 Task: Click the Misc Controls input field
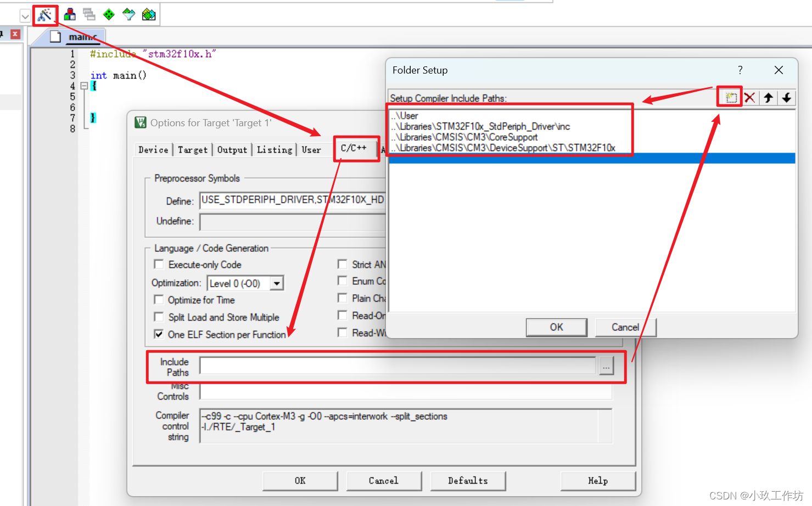tap(406, 392)
